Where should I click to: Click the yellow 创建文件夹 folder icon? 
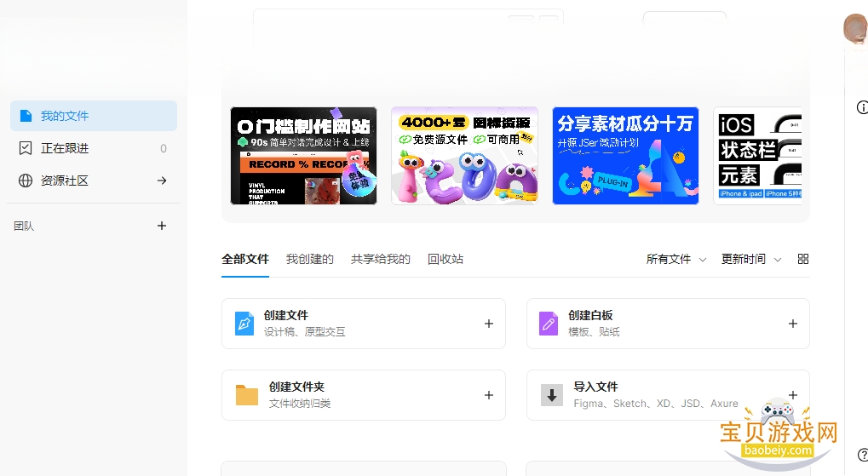[x=247, y=395]
